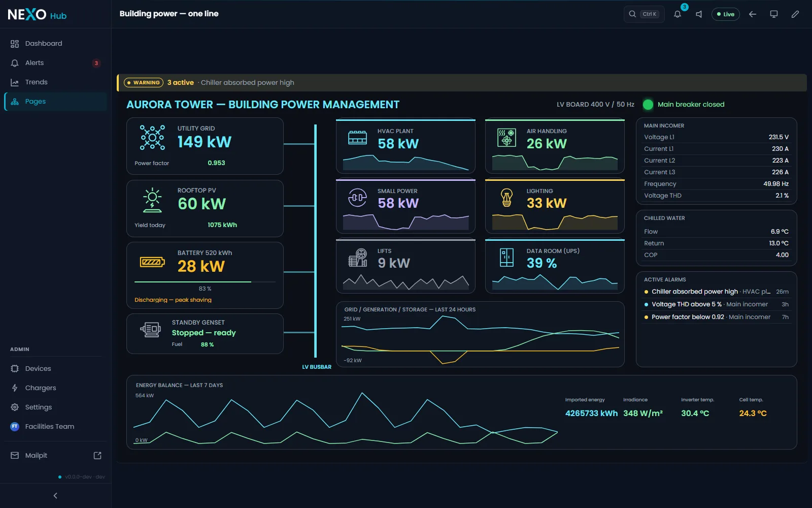Open notifications bell
This screenshot has width=812, height=508.
coord(678,14)
